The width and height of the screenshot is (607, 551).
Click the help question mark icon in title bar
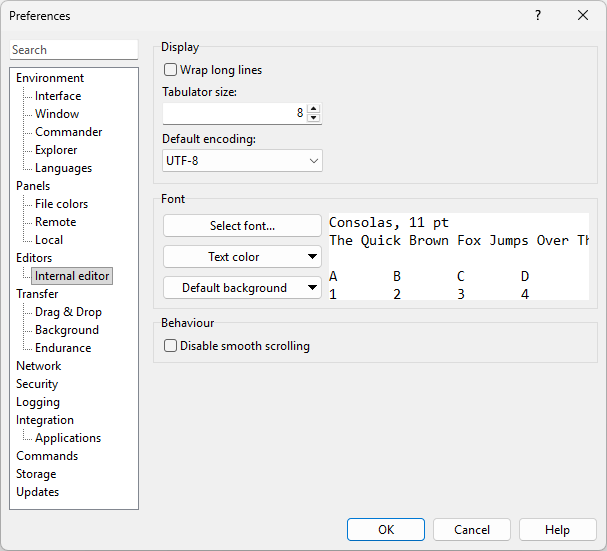click(537, 15)
